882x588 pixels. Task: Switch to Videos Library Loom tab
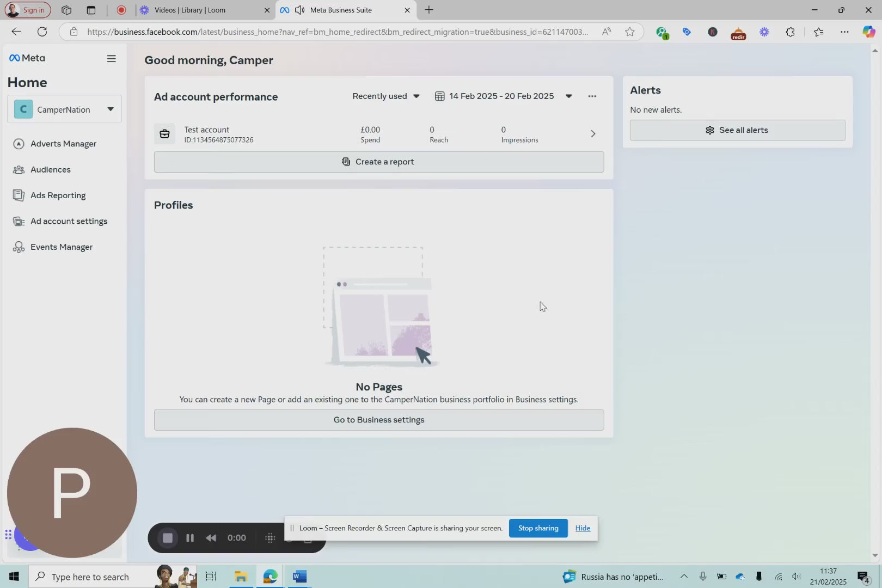pyautogui.click(x=190, y=10)
